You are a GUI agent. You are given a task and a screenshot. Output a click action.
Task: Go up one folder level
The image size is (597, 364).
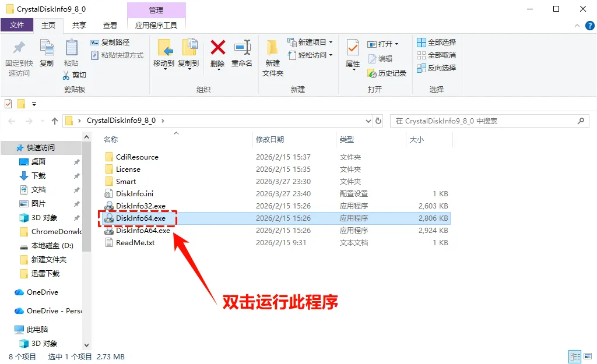pyautogui.click(x=55, y=121)
